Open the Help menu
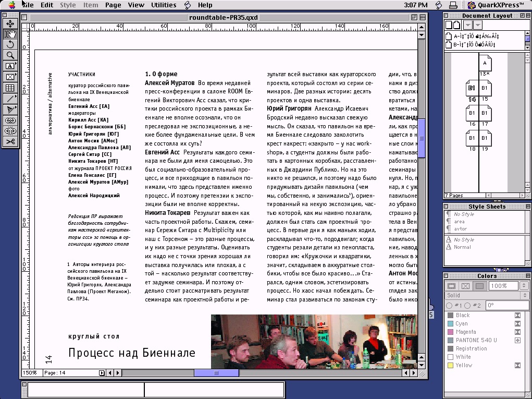The image size is (532, 399). tap(205, 5)
